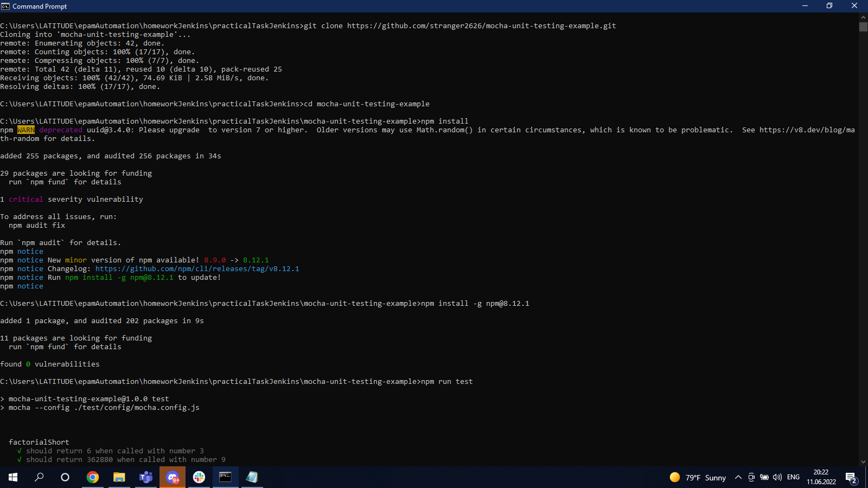This screenshot has height=488, width=868.
Task: Click the Windows Search magnifier icon
Action: 39,477
